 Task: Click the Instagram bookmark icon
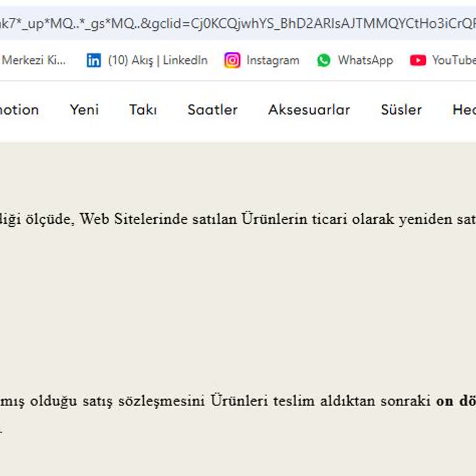pos(232,60)
